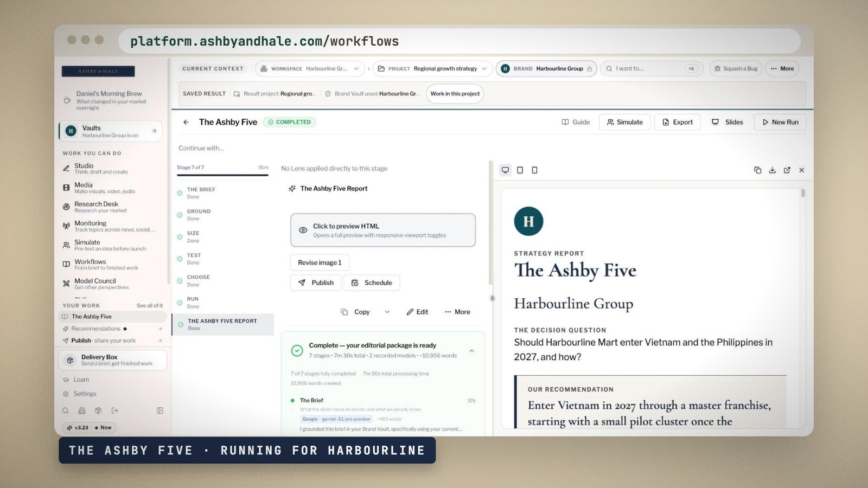Open the Workspace Harbourline dropdown
This screenshot has width=868, height=488.
pyautogui.click(x=310, y=69)
